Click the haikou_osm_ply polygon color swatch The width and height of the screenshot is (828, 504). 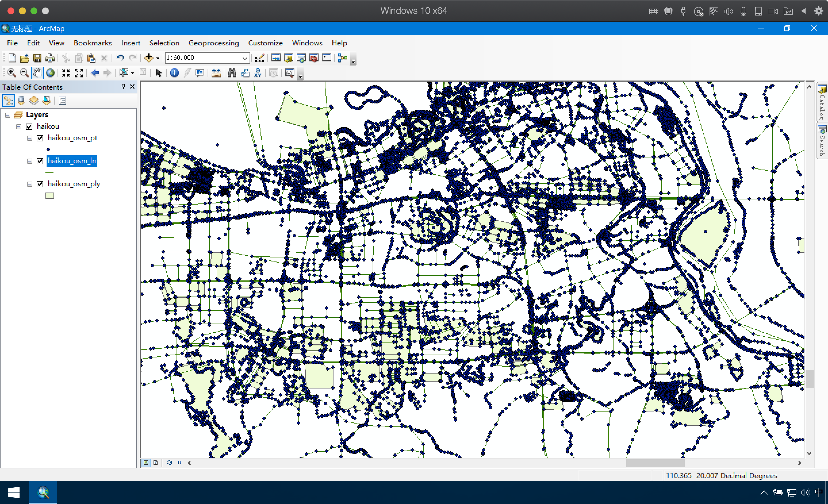click(x=49, y=196)
